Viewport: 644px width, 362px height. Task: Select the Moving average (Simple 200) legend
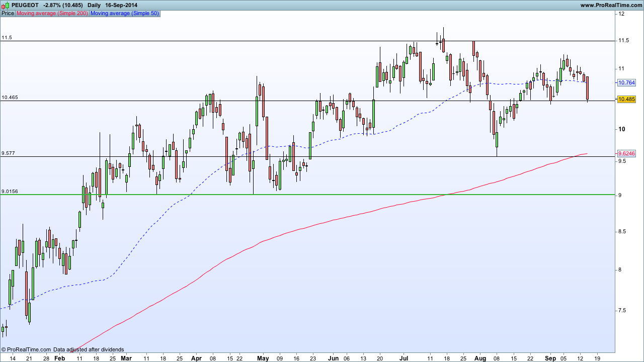click(x=52, y=13)
